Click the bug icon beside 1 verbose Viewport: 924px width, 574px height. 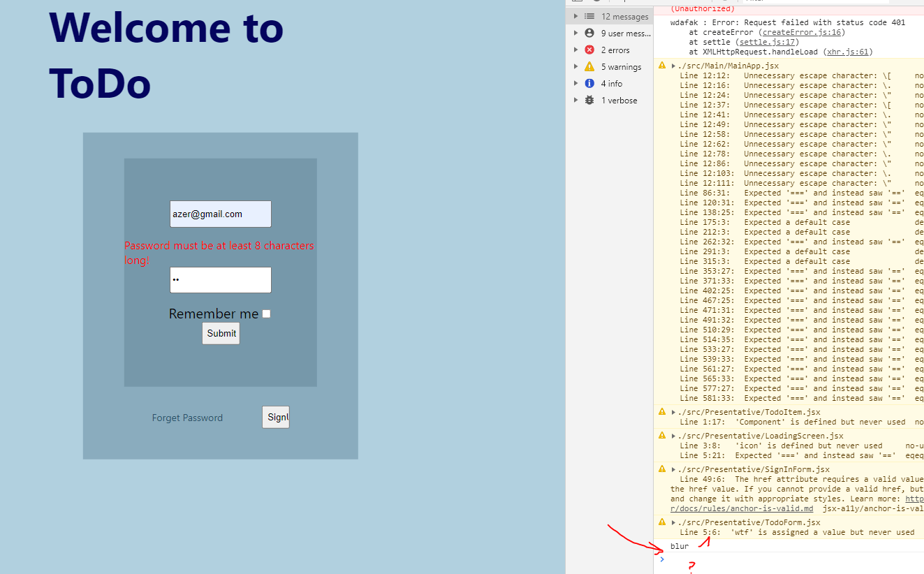point(589,100)
